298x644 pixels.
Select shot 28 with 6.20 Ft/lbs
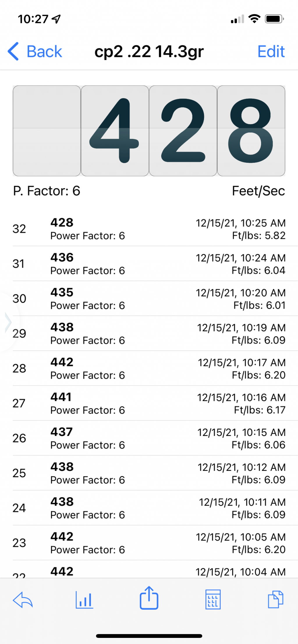tap(149, 368)
